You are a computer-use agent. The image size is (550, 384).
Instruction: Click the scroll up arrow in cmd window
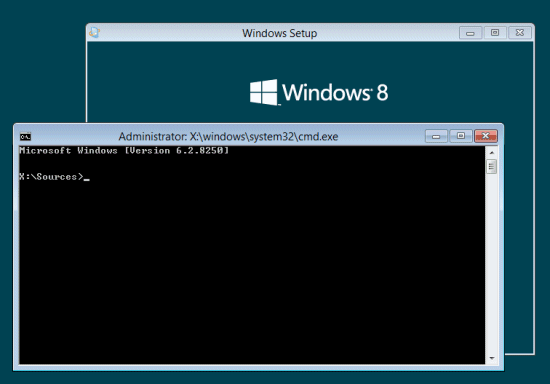[492, 153]
